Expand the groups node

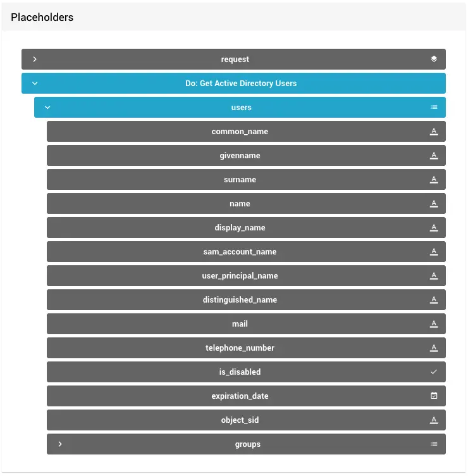pos(60,444)
